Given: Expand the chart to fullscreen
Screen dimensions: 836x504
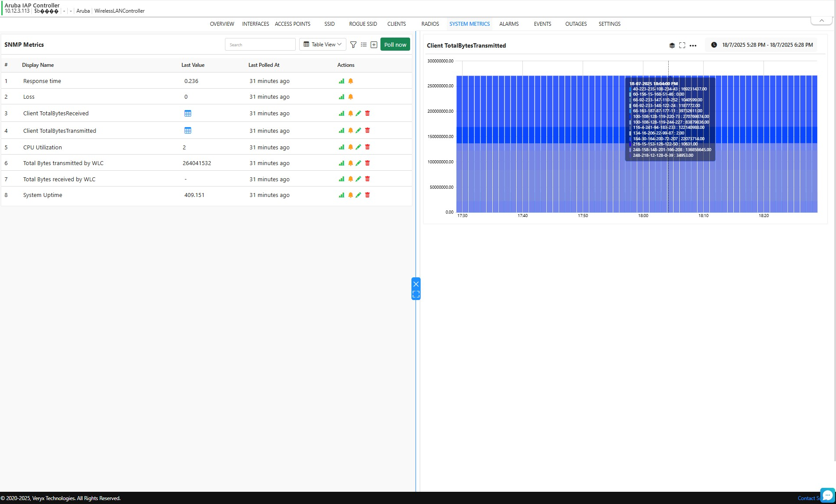Looking at the screenshot, I should (x=682, y=45).
